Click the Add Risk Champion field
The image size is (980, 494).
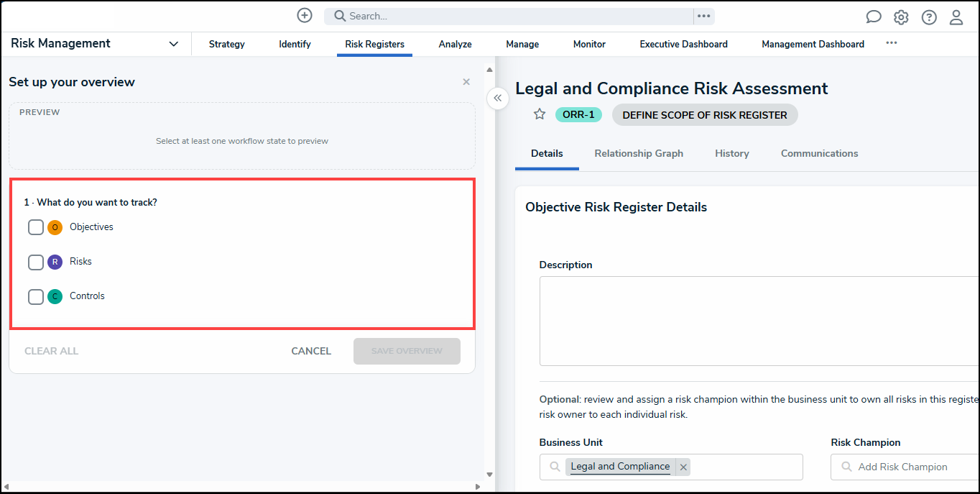905,467
